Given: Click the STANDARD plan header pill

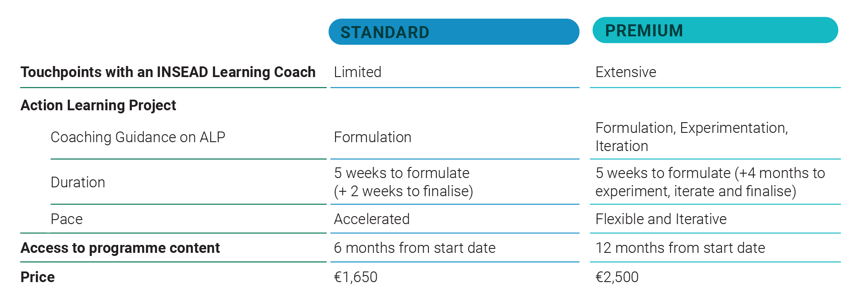Looking at the screenshot, I should [453, 32].
